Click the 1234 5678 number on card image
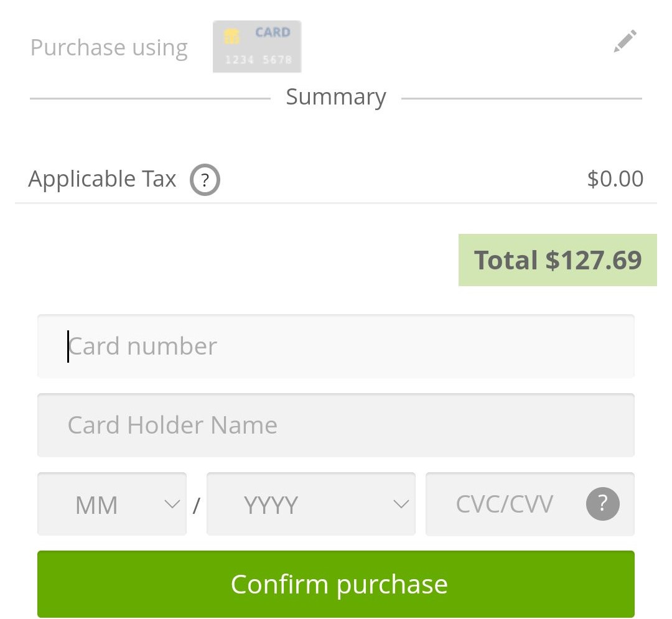 pos(257,60)
